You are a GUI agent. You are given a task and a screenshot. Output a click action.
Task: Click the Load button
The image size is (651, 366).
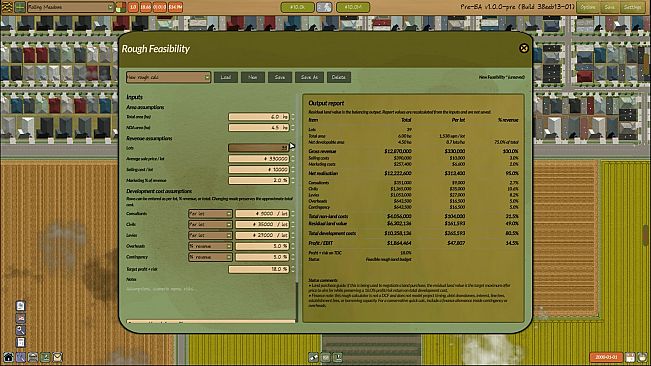click(x=226, y=77)
